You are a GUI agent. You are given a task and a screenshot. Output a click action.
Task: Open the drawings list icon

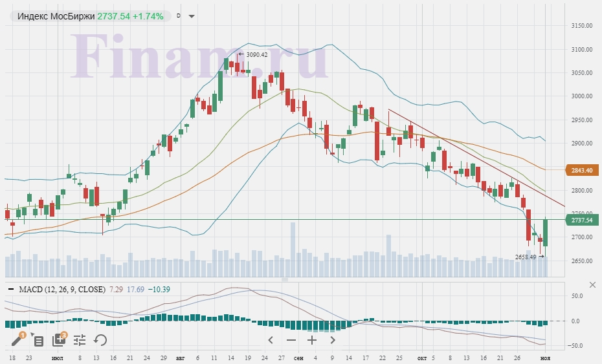(38, 340)
